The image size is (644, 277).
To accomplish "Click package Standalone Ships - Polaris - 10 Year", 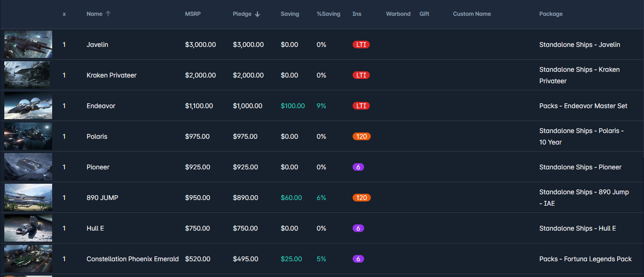I will (582, 136).
